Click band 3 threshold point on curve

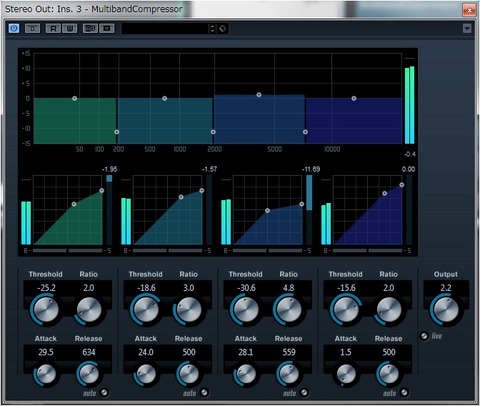(267, 210)
